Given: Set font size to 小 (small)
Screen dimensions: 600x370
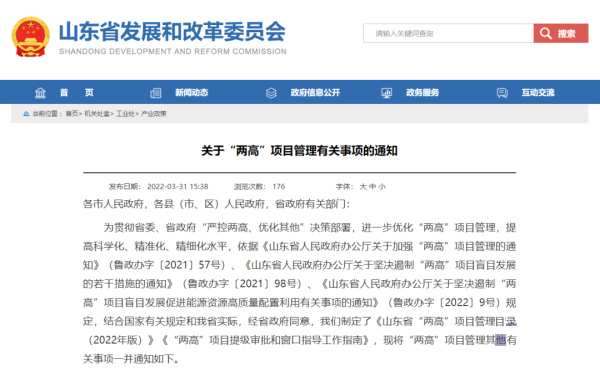Looking at the screenshot, I should tap(382, 187).
